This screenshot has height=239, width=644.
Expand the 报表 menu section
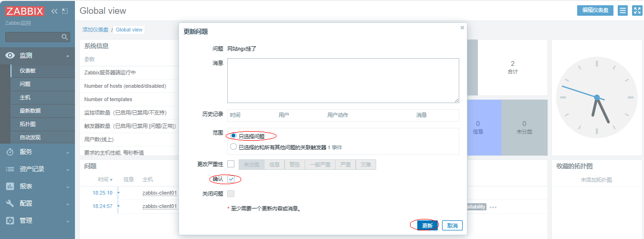[x=37, y=186]
